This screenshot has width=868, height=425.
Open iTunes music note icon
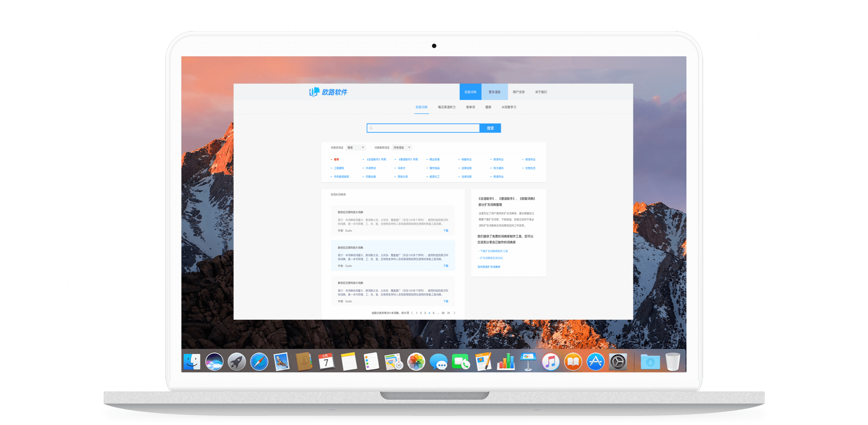click(550, 362)
